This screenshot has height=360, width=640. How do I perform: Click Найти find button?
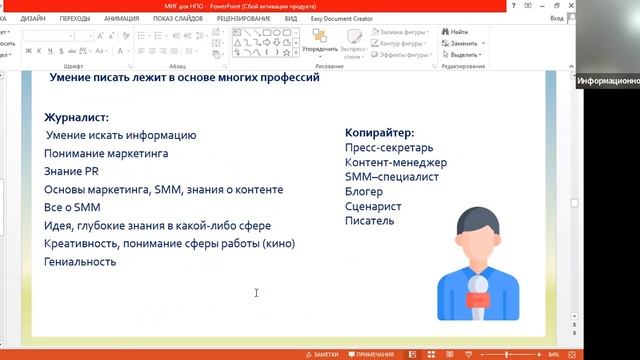coord(455,32)
